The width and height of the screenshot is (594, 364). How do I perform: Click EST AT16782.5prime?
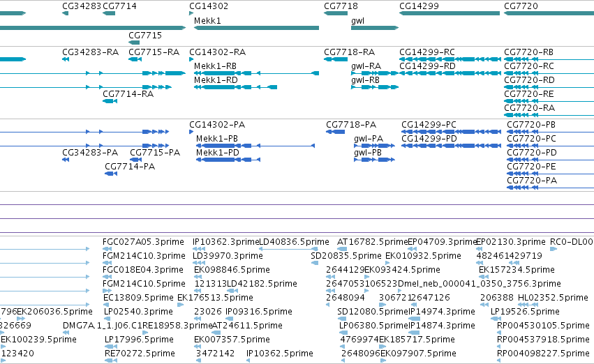(373, 242)
